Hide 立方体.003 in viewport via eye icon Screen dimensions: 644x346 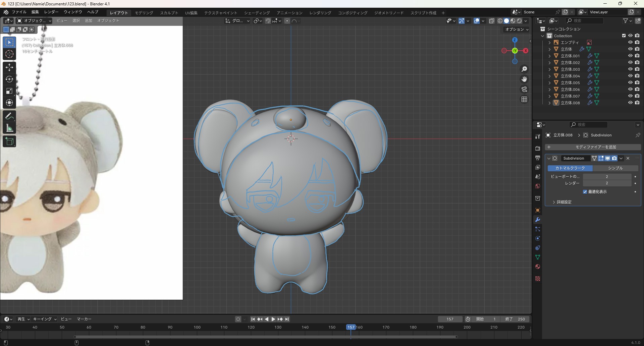click(630, 69)
